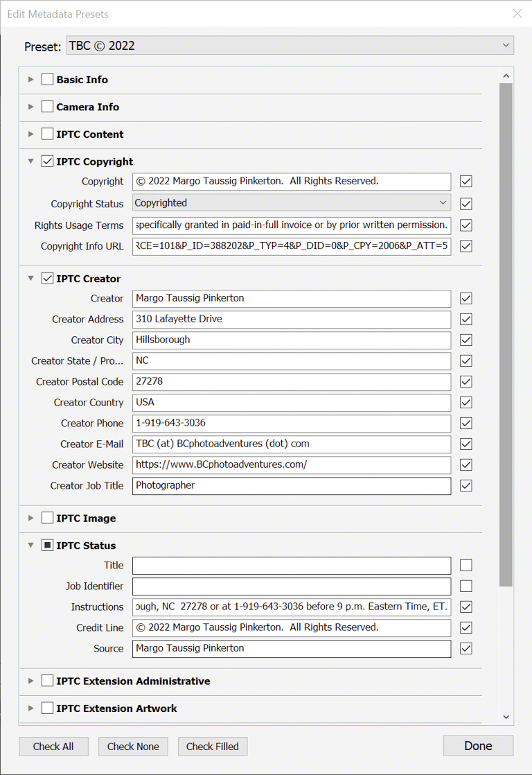The width and height of the screenshot is (532, 775).
Task: Click in the Copyright text field
Action: point(292,182)
